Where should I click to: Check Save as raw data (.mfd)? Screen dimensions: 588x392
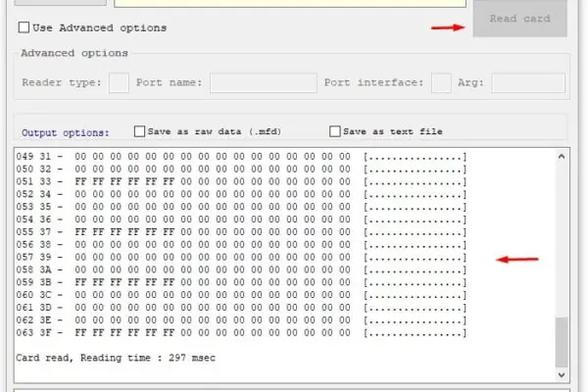139,131
